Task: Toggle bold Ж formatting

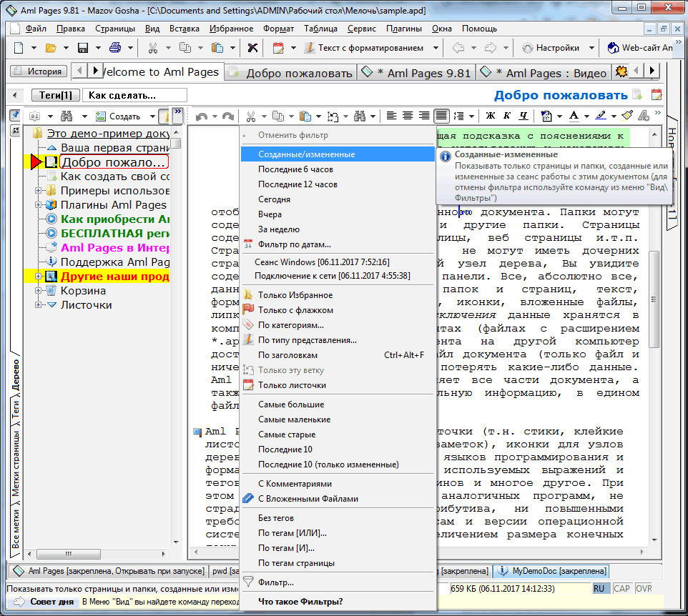Action: pos(491,116)
